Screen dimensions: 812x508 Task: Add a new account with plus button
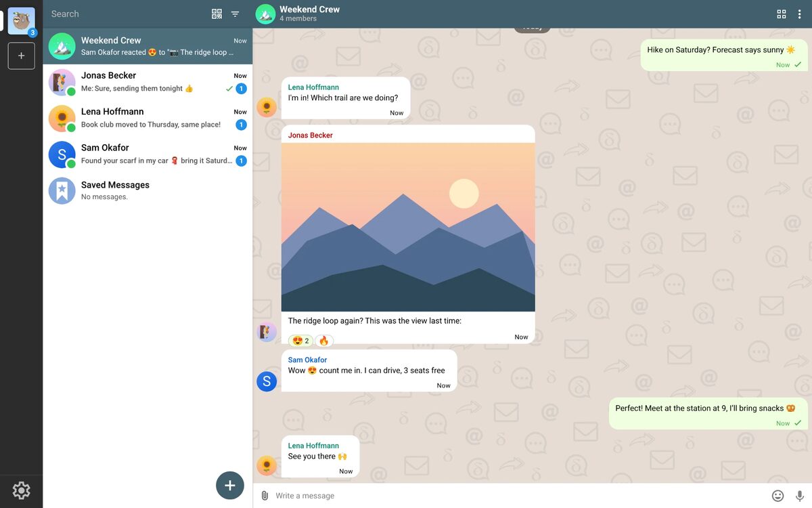coord(21,56)
